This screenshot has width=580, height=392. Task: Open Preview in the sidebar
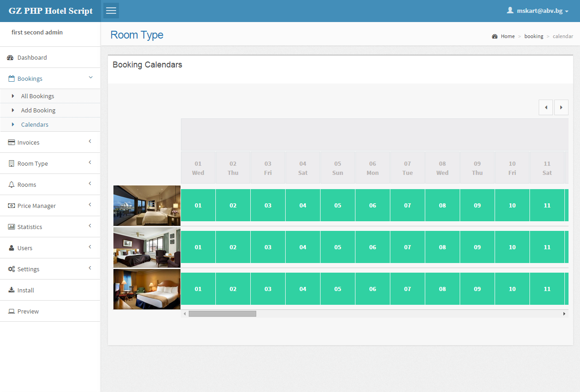[x=50, y=311]
